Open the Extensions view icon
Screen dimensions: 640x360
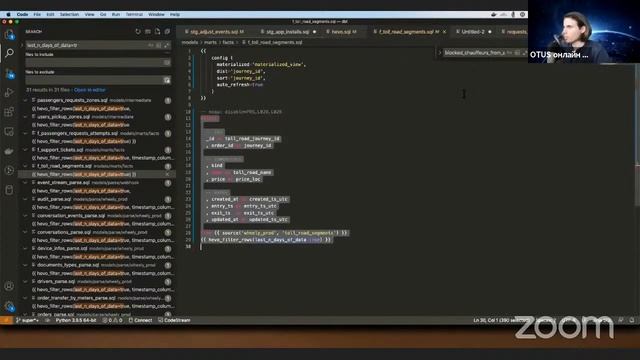(9, 112)
